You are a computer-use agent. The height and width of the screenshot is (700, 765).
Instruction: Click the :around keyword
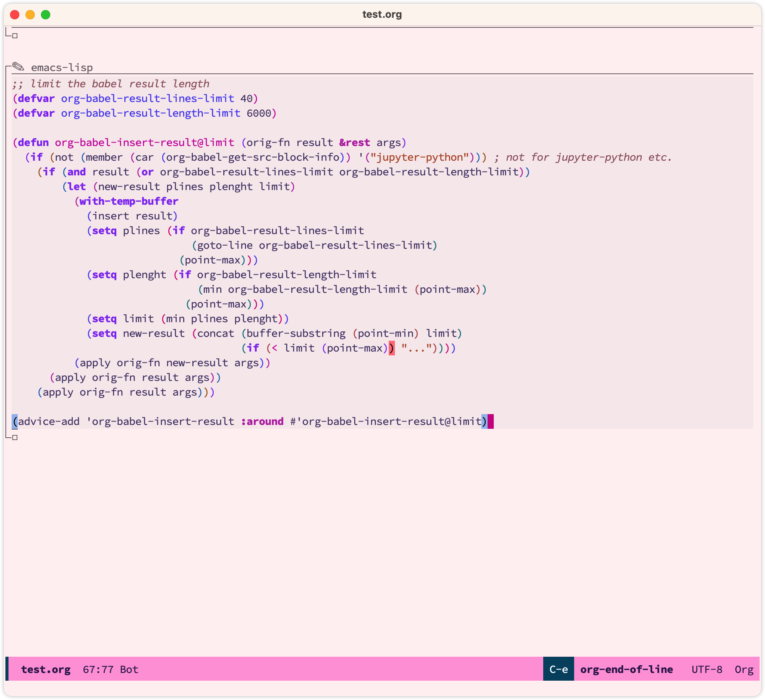[x=262, y=421]
